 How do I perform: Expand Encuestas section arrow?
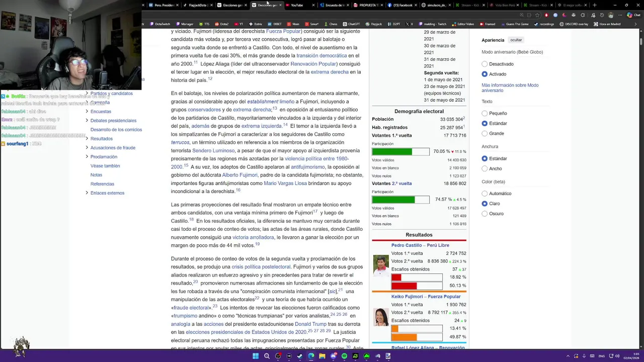87,111
